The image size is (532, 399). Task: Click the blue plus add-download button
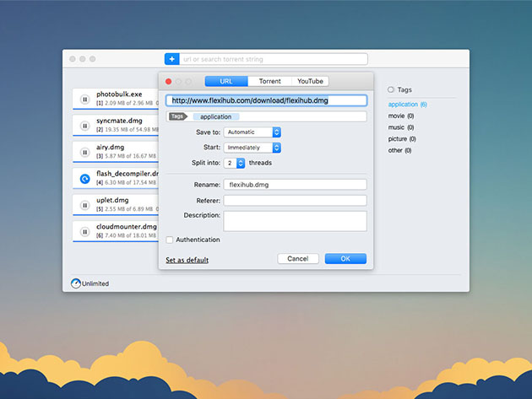tap(171, 59)
